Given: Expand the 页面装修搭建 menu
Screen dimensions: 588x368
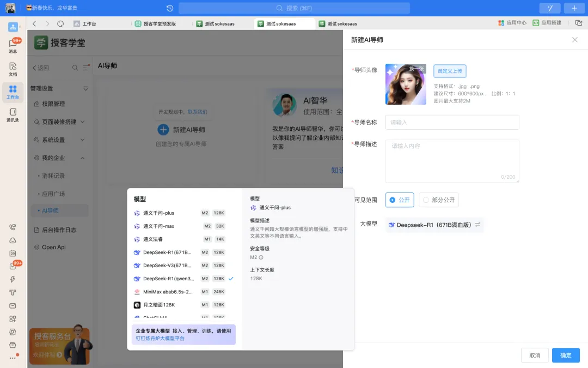Looking at the screenshot, I should point(83,122).
